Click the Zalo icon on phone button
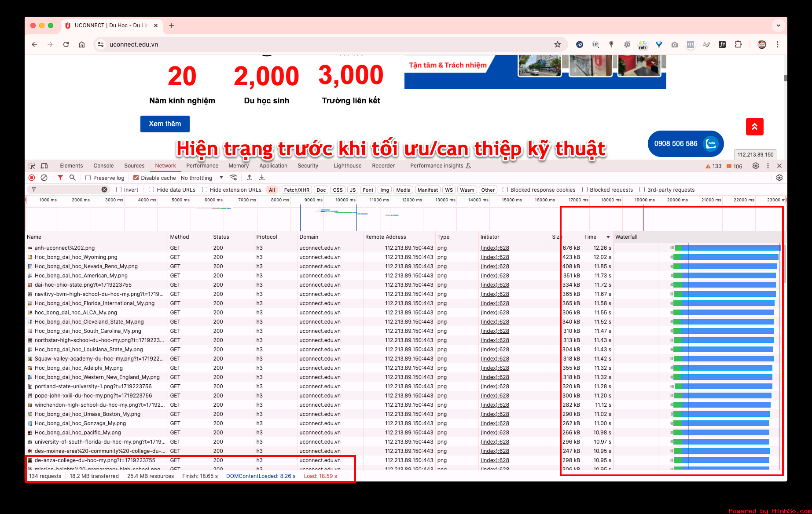This screenshot has width=812, height=514. click(x=711, y=143)
